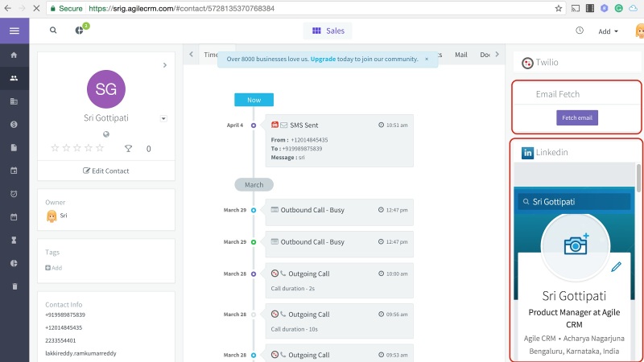Open the trash icon in sidebar
Image resolution: width=644 pixels, height=362 pixels.
(x=14, y=286)
